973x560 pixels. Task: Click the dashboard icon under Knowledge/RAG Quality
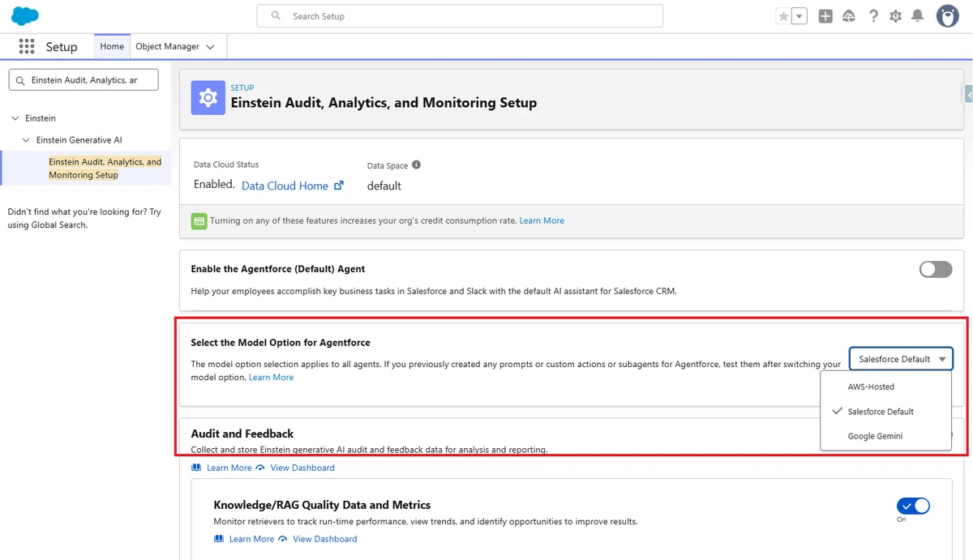pyautogui.click(x=283, y=539)
